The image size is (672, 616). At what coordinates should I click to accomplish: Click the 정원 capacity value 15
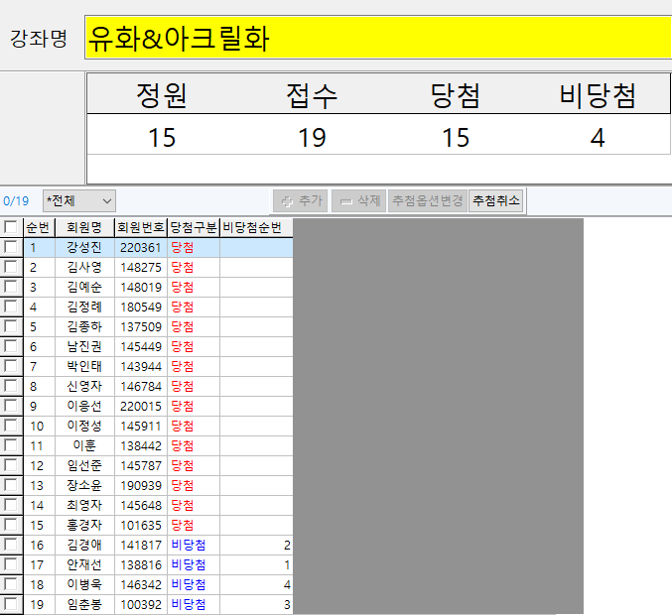pos(162,138)
